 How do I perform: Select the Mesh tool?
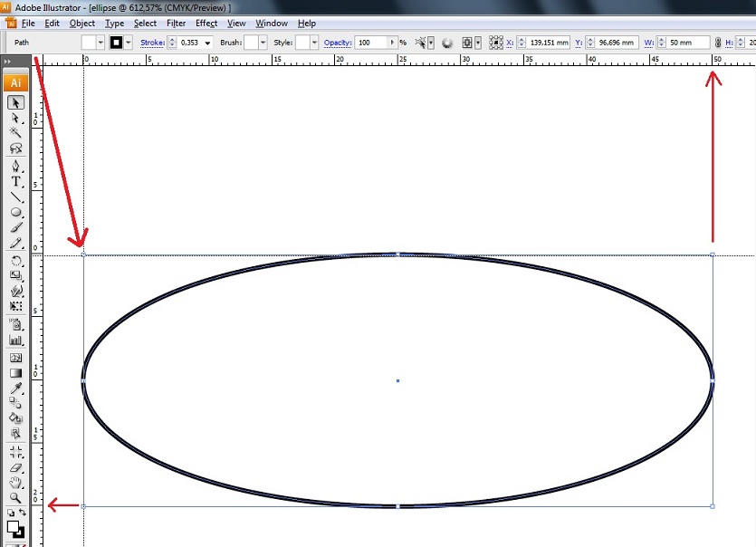point(15,358)
